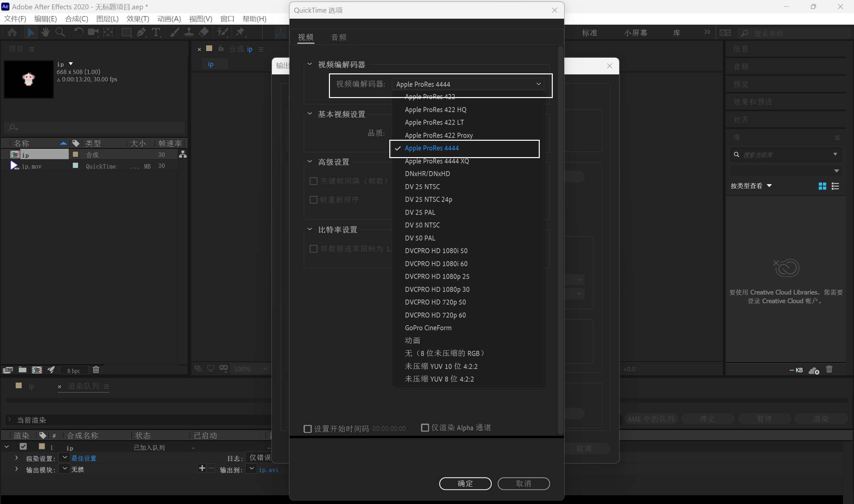Click the 确定 button
Screen dimensions: 854x504
pyautogui.click(x=465, y=483)
